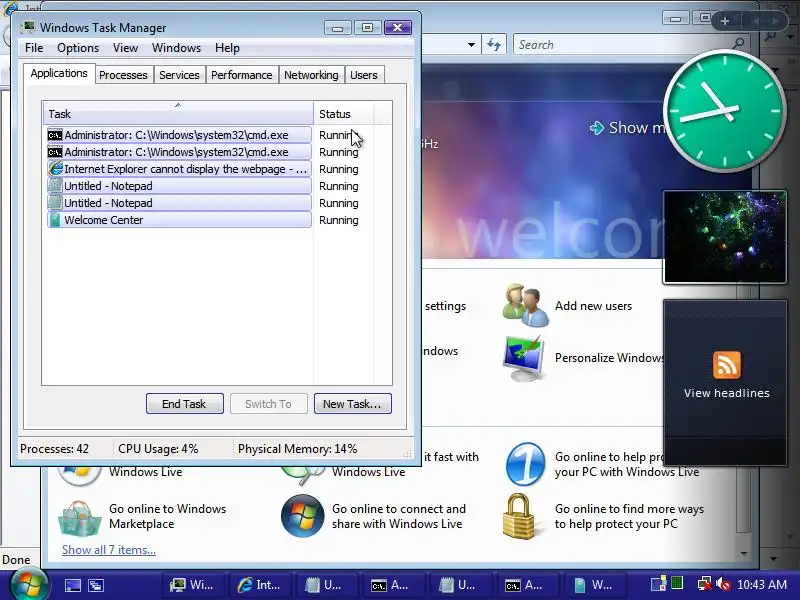The image size is (800, 600).
Task: Sort tasks by the Task column header
Action: tap(178, 114)
